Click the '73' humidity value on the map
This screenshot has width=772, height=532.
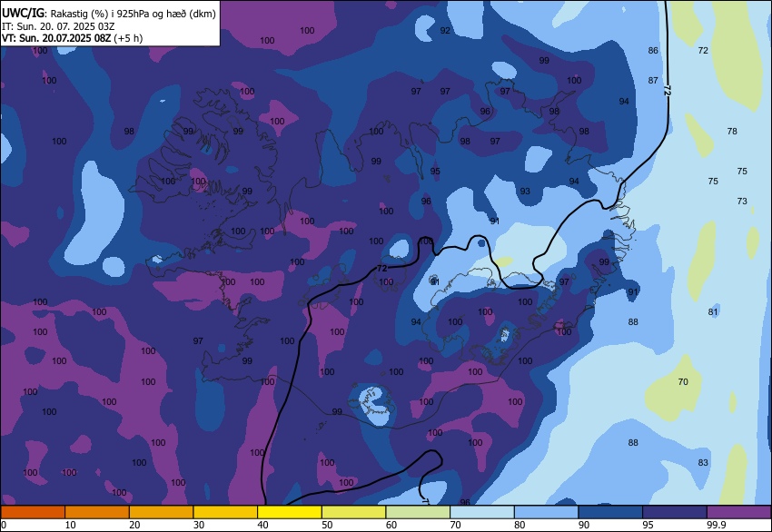tap(742, 201)
